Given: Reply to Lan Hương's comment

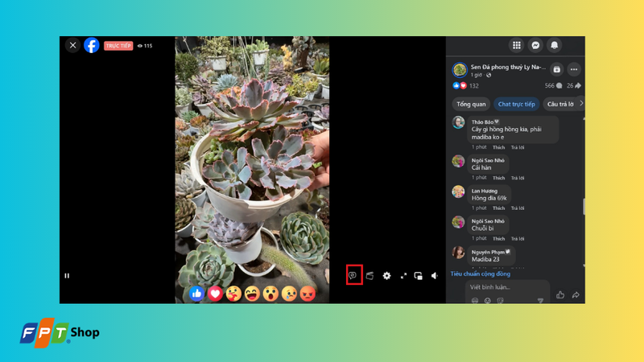Looking at the screenshot, I should pos(518,208).
